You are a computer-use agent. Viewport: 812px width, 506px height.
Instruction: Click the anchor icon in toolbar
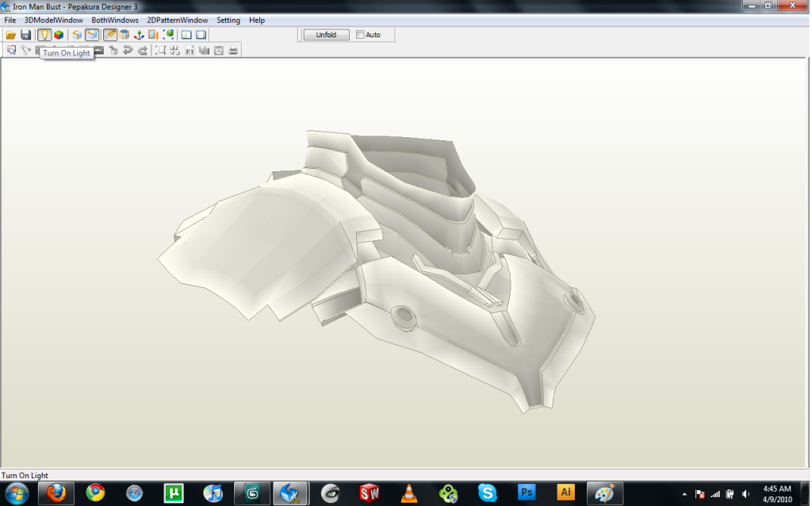tap(139, 35)
